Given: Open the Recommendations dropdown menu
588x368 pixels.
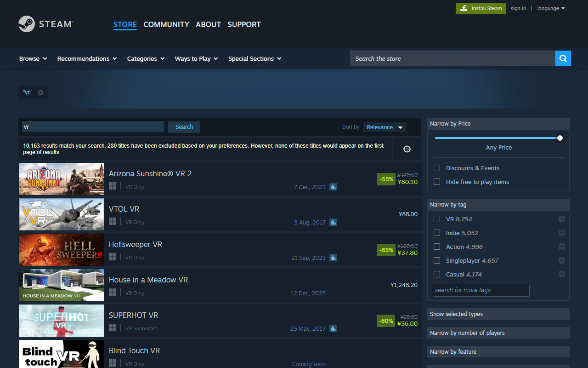Looking at the screenshot, I should (87, 58).
